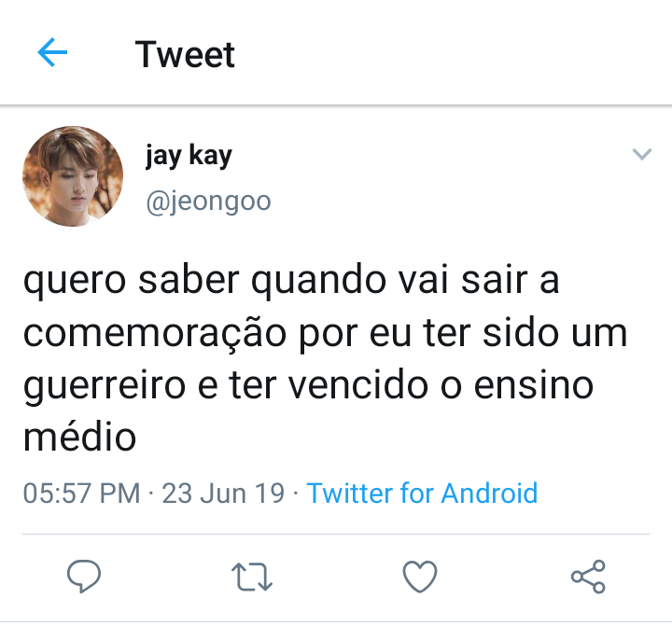Viewport: 672px width, 626px height.
Task: Open the @jeongoo handle profile
Action: coord(208,202)
